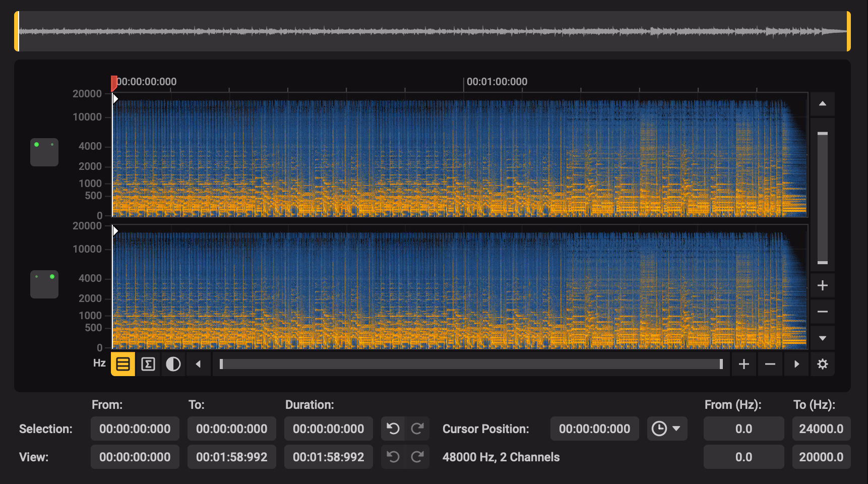Edit the Selection Duration field

(x=329, y=429)
